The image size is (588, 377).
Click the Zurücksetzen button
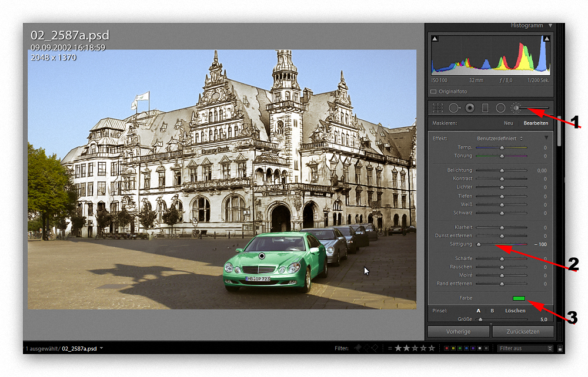click(523, 332)
